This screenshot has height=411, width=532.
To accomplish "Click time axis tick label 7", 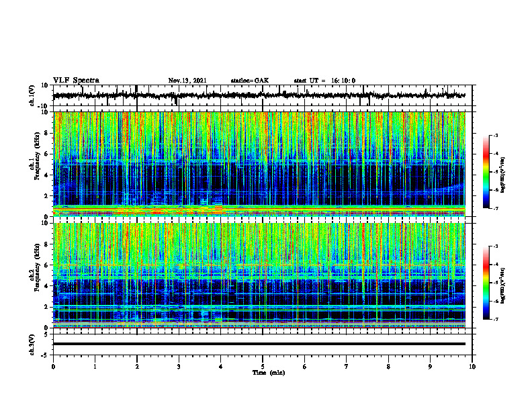I will (x=347, y=367).
